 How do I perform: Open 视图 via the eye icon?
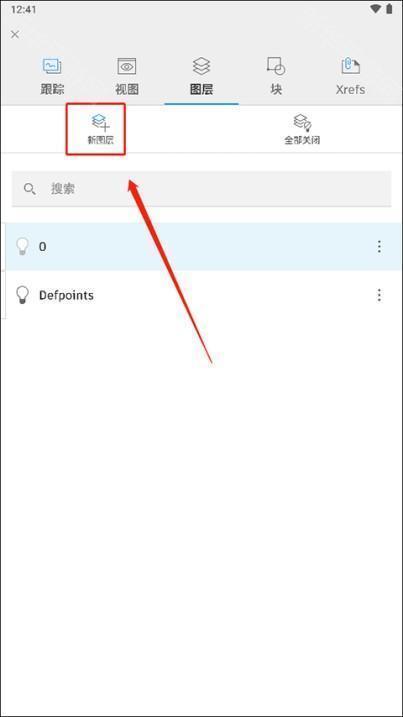coord(127,66)
